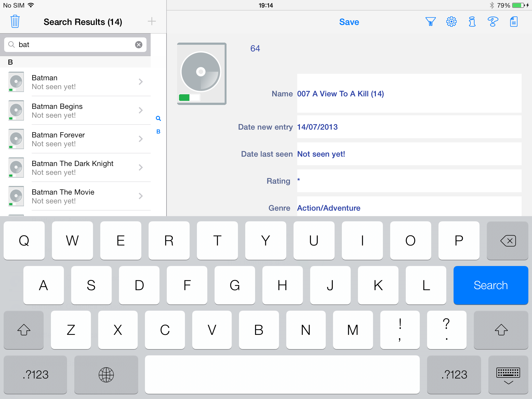This screenshot has height=399, width=532.
Task: Hide the keyboard with dismiss key
Action: tap(508, 375)
